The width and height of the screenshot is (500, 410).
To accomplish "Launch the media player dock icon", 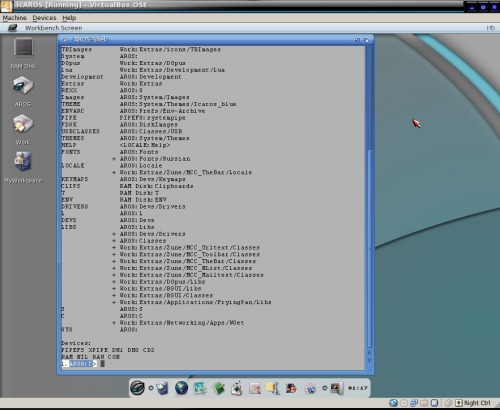I will click(236, 389).
